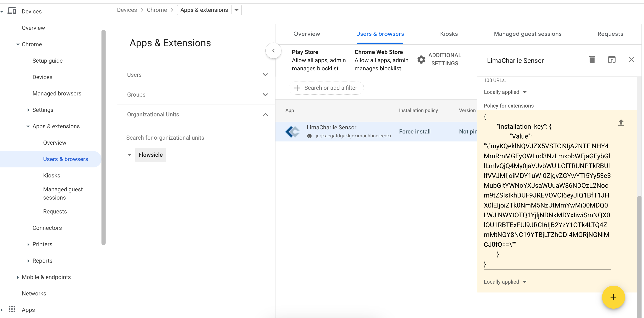The width and height of the screenshot is (644, 318).
Task: Select Users & browsers in sidebar
Action: [x=65, y=159]
